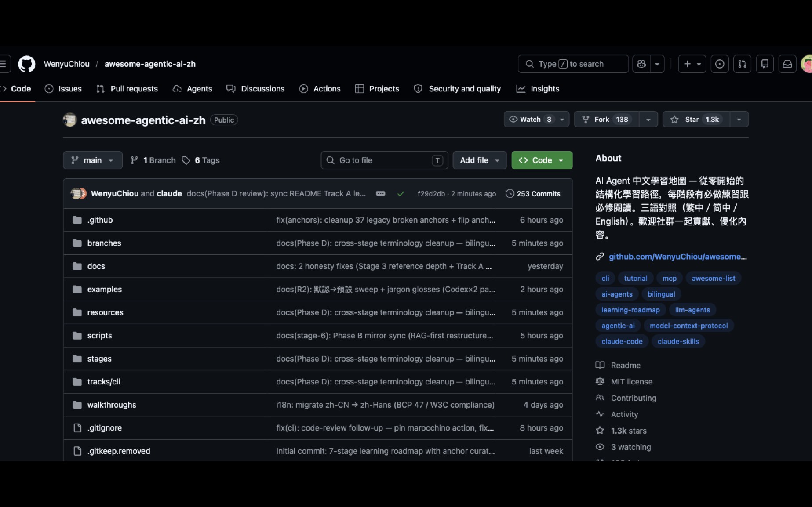Open GitHub home via Octocat logo
The height and width of the screenshot is (507, 812).
(26, 64)
